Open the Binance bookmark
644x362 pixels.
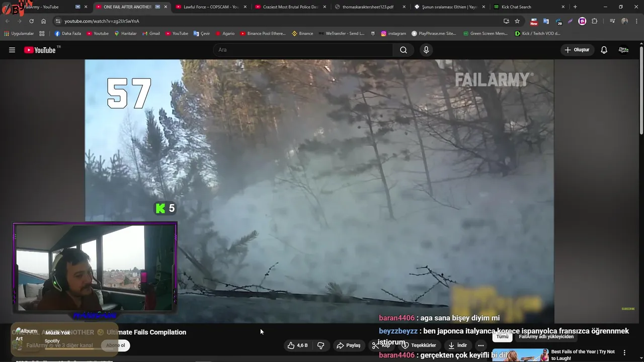302,33
